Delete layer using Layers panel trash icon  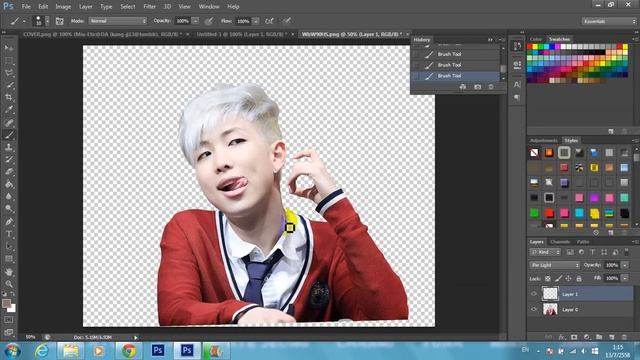[624, 337]
